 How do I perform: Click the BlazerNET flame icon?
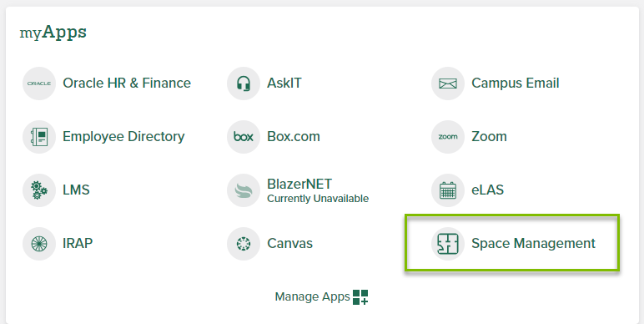point(244,190)
